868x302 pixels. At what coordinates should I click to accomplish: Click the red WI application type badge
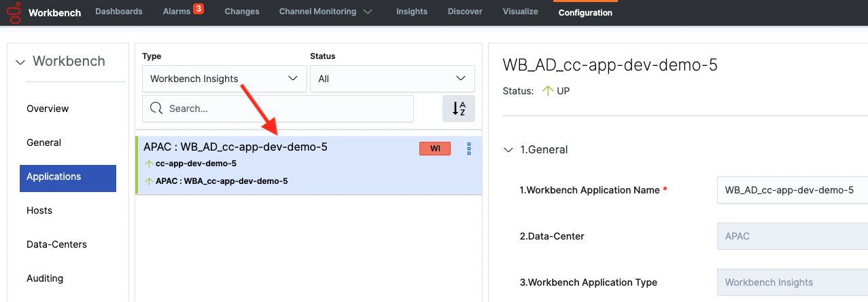pos(435,149)
